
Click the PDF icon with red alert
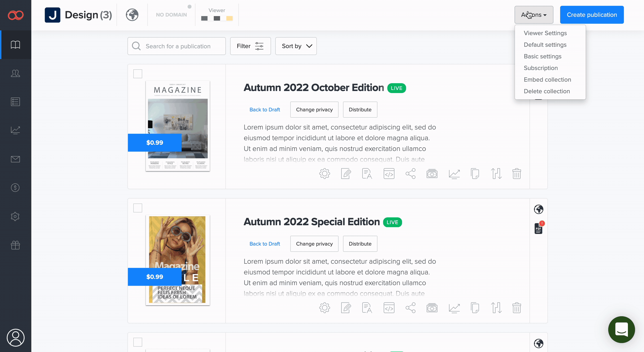click(539, 228)
